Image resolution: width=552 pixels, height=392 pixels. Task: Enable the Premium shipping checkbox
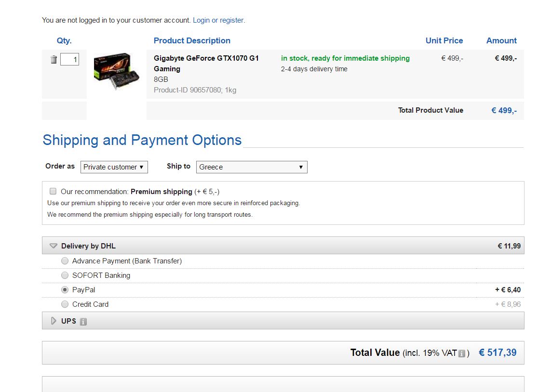click(x=53, y=191)
